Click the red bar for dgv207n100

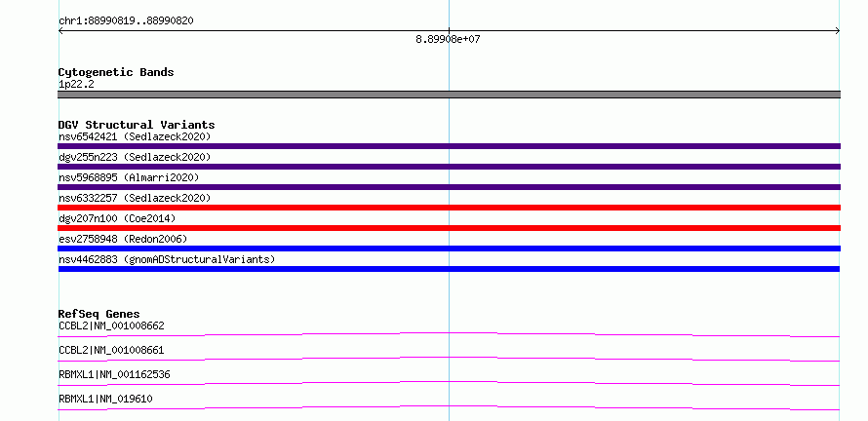click(449, 228)
